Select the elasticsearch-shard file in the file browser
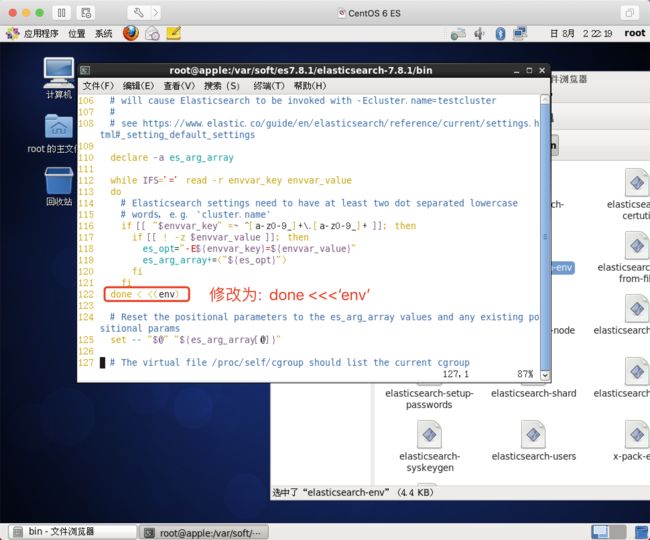 tap(534, 393)
